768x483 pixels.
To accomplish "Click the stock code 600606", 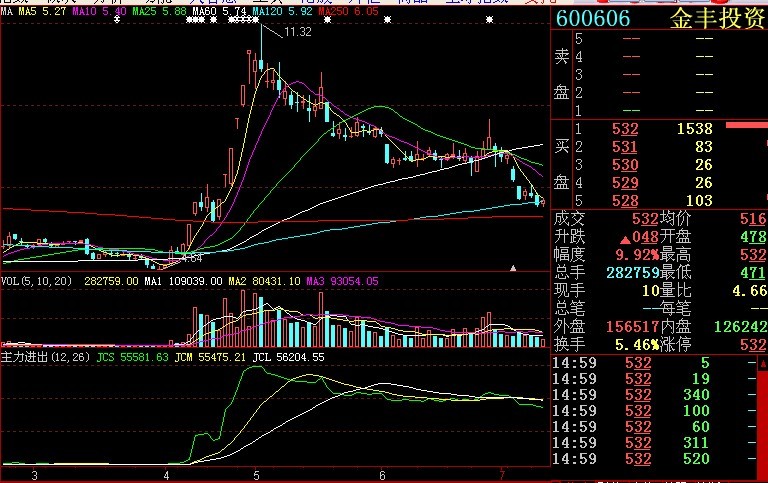I will coord(593,19).
